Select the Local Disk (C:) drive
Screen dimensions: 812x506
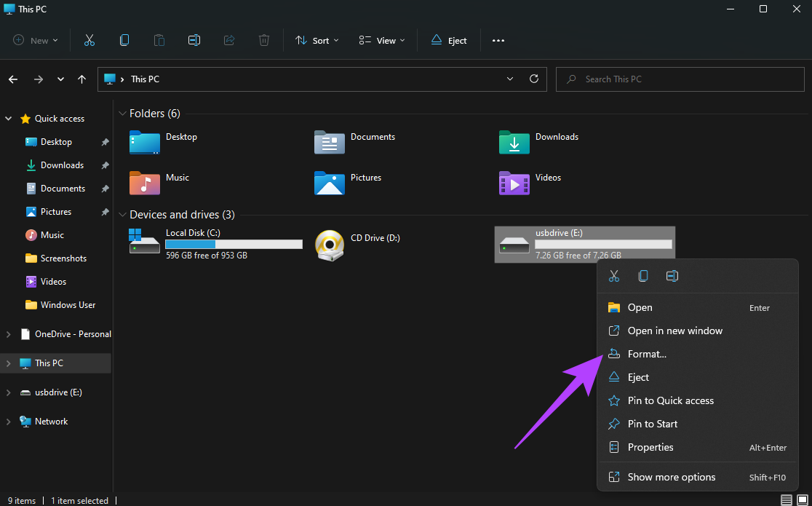point(215,244)
